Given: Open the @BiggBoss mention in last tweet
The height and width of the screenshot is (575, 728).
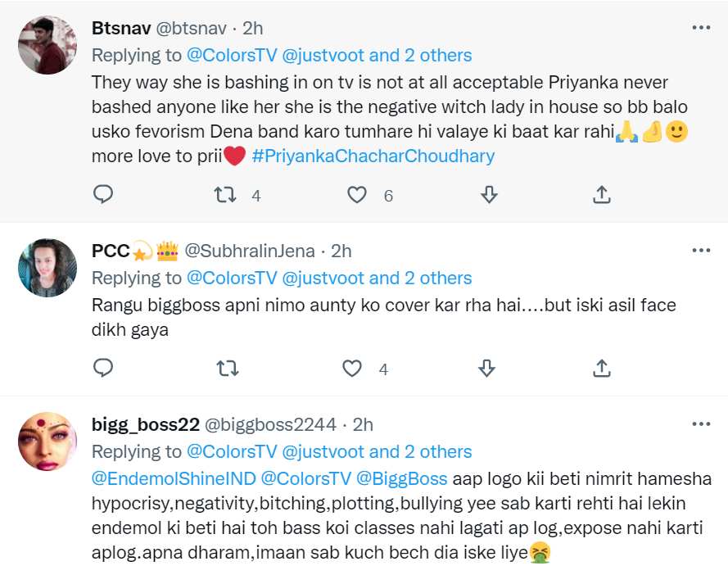Looking at the screenshot, I should (x=401, y=478).
